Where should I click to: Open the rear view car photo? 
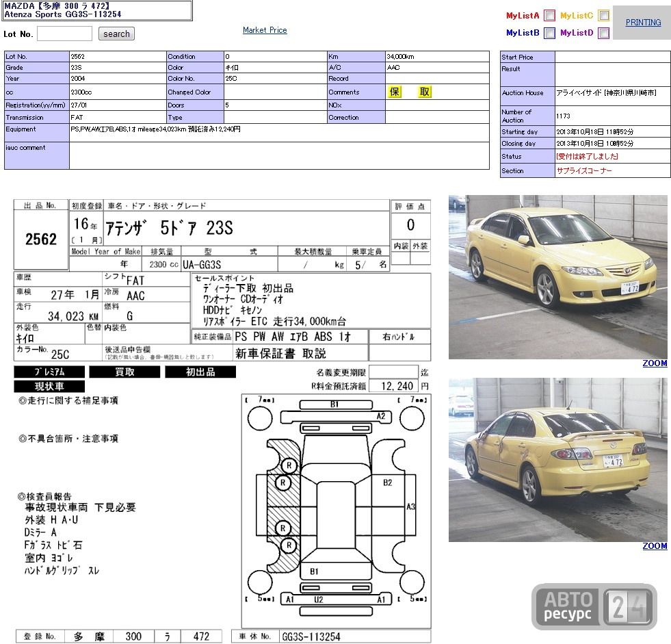pos(557,460)
